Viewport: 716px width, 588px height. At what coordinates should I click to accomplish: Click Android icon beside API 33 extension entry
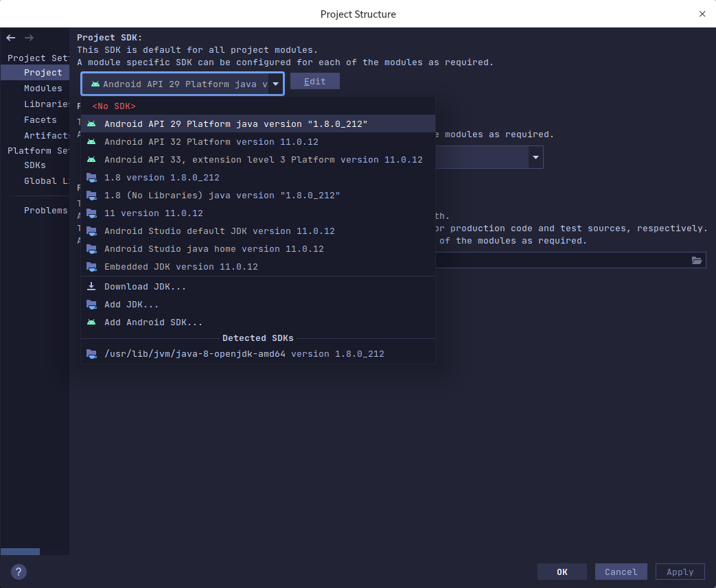[x=91, y=159]
